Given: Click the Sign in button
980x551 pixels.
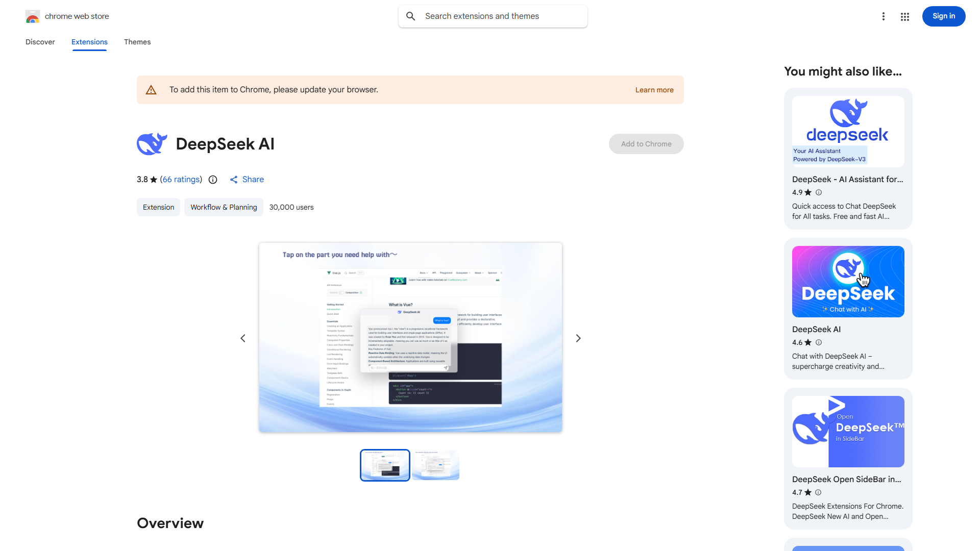Looking at the screenshot, I should [x=943, y=16].
